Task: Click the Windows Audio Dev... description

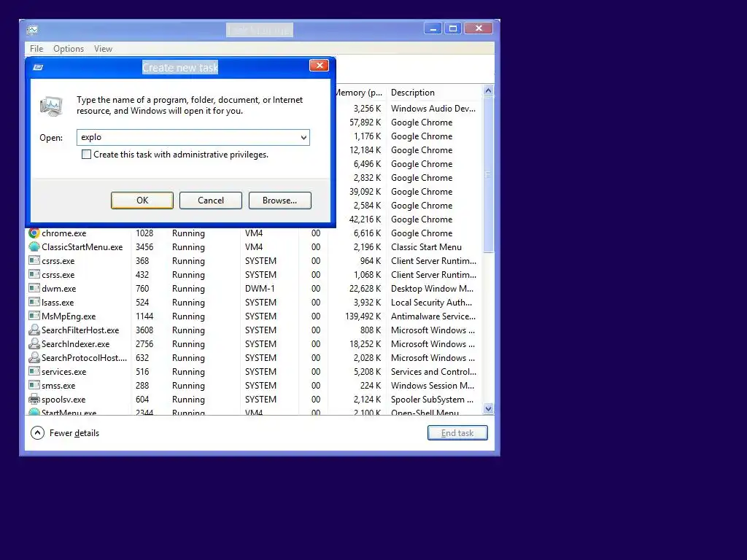Action: (x=433, y=109)
